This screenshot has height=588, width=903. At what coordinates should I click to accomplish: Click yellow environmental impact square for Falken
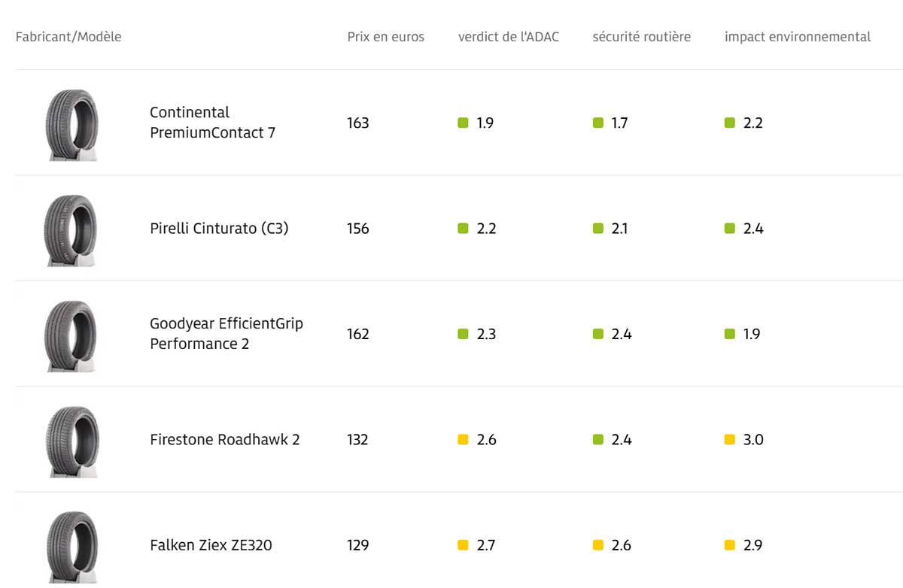pos(729,544)
